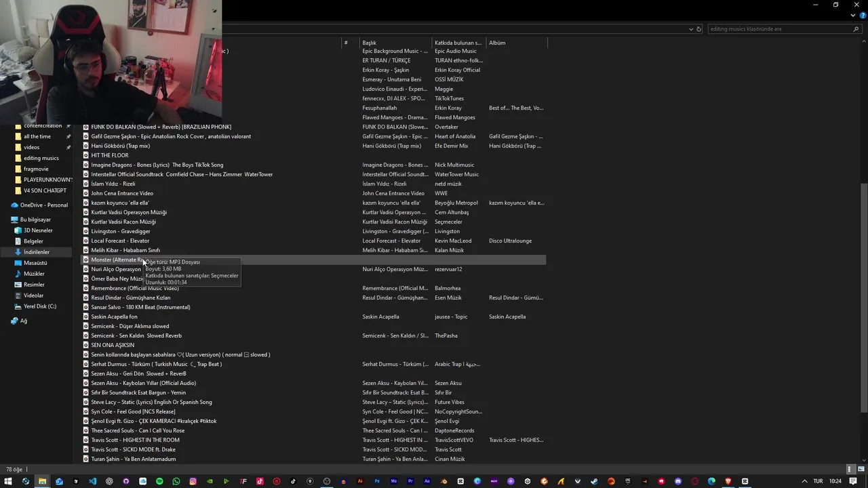
Task: Open the Windows Start menu
Action: 7,481
